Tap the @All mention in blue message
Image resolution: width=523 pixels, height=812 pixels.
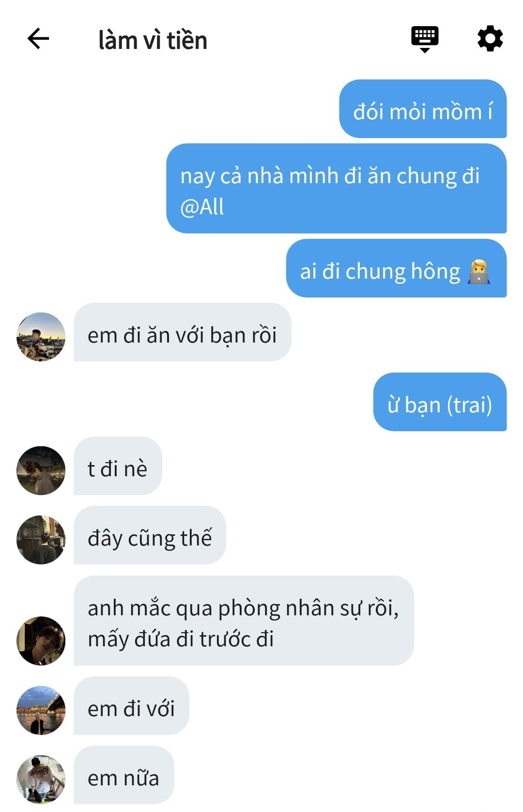[x=202, y=207]
